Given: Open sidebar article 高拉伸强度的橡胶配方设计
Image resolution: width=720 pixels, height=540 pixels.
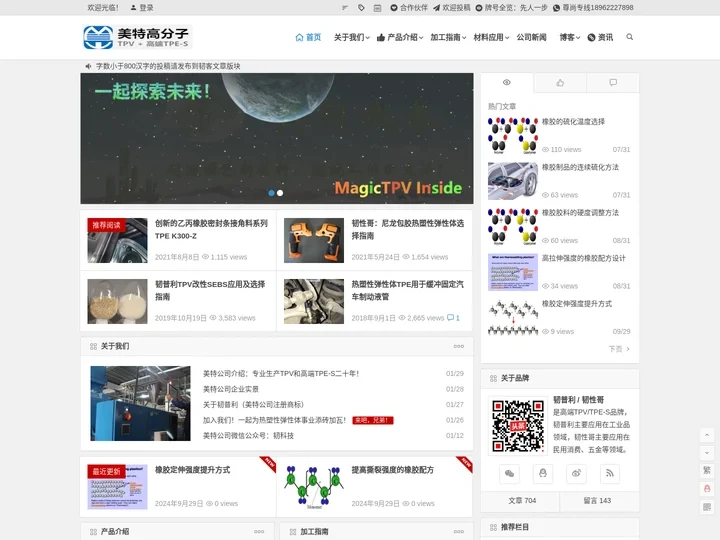Looking at the screenshot, I should coord(584,258).
